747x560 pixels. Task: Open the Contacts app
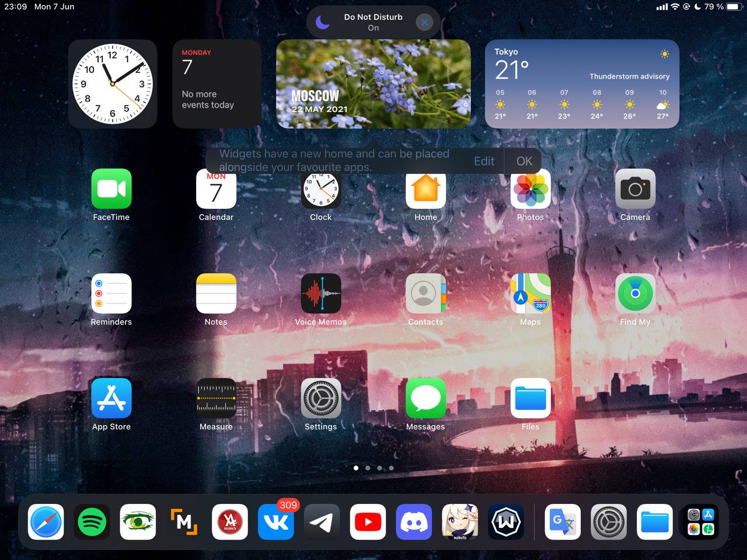pos(425,293)
